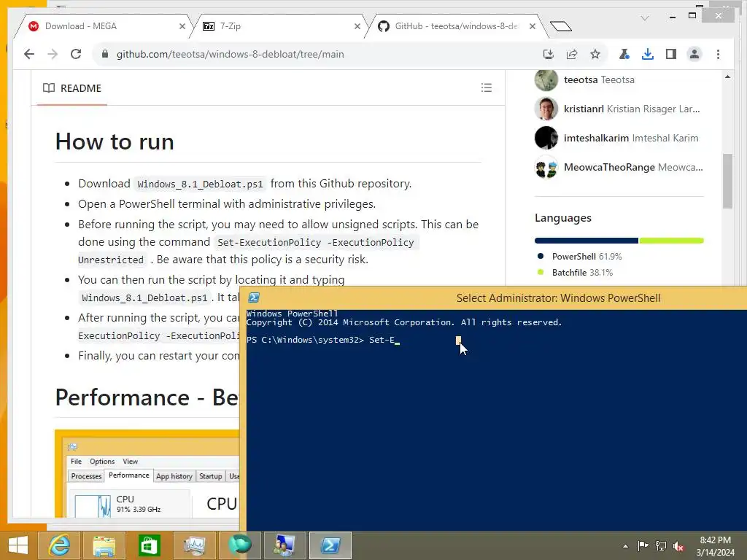This screenshot has height=560, width=747.
Task: Open Chrome downloads icon
Action: pyautogui.click(x=648, y=54)
